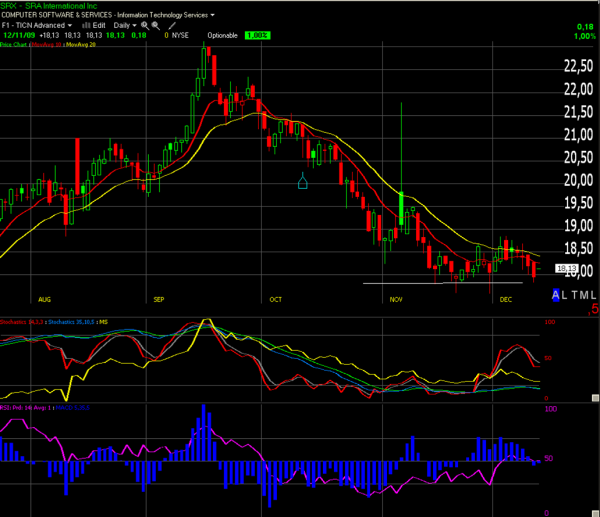Image resolution: width=600 pixels, height=517 pixels.
Task: Click the Edit chart menu item
Action: (x=99, y=25)
